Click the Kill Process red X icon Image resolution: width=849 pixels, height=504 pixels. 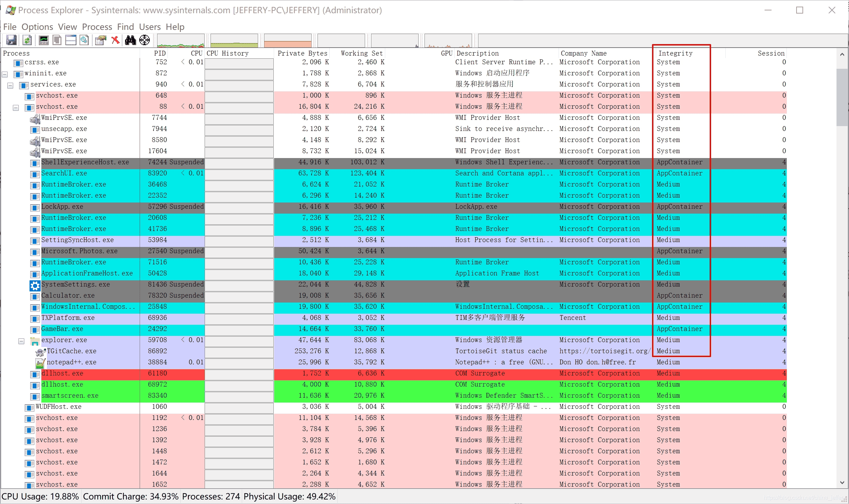point(115,40)
